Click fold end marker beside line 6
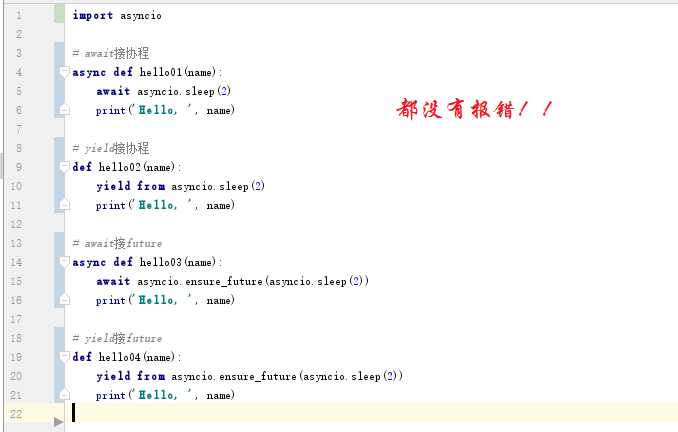The image size is (678, 432). point(64,109)
